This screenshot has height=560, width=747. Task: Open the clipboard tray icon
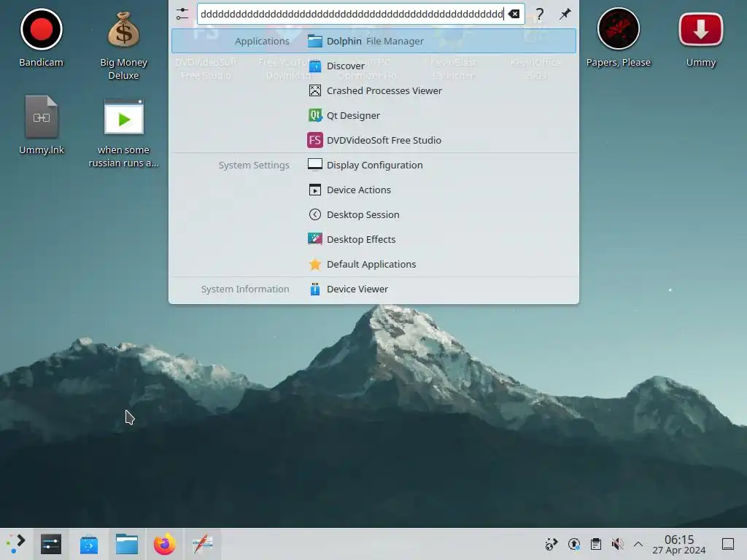click(x=596, y=544)
